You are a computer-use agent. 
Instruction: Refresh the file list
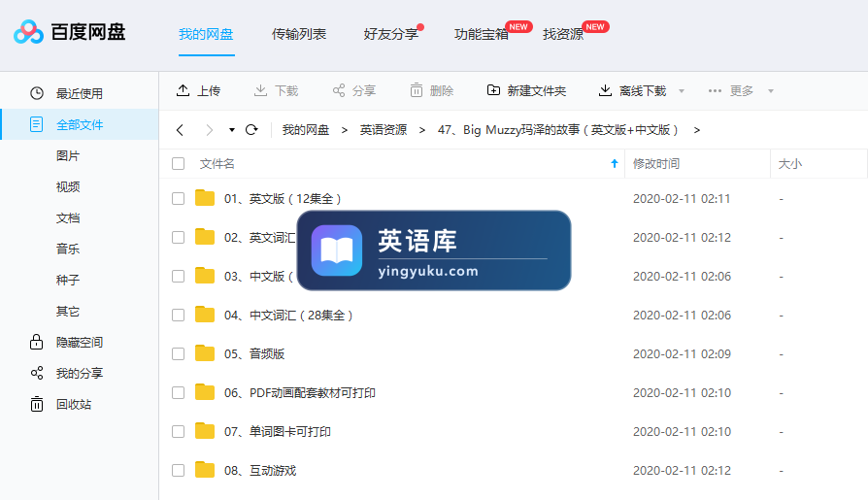[x=251, y=129]
